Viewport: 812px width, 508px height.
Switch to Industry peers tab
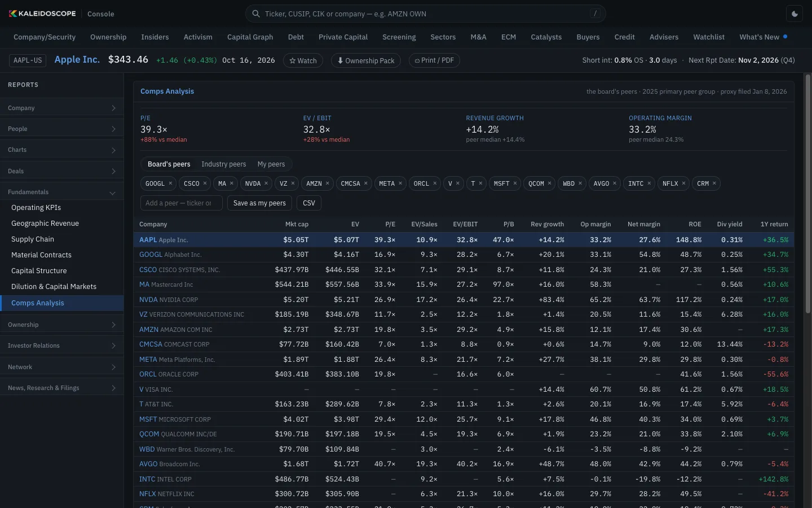(224, 164)
